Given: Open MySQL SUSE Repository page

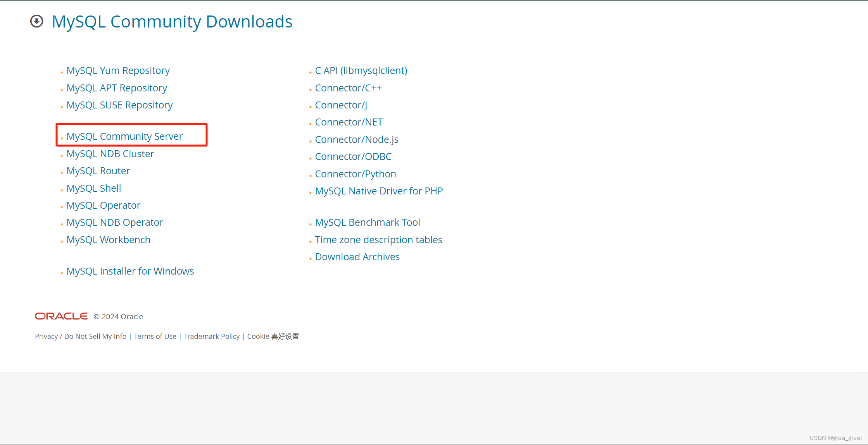Looking at the screenshot, I should click(120, 105).
